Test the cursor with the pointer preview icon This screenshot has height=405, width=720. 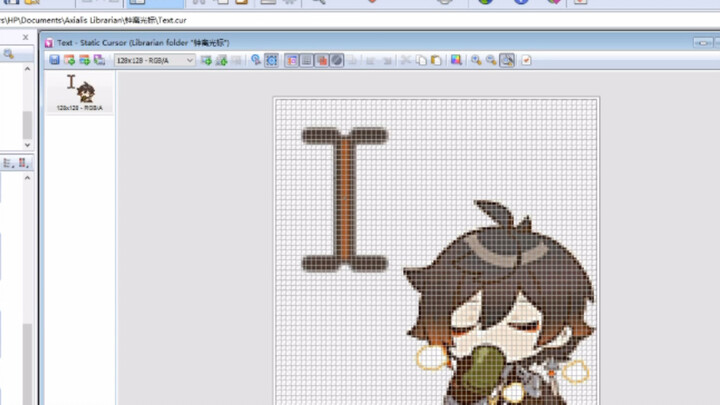coord(256,60)
